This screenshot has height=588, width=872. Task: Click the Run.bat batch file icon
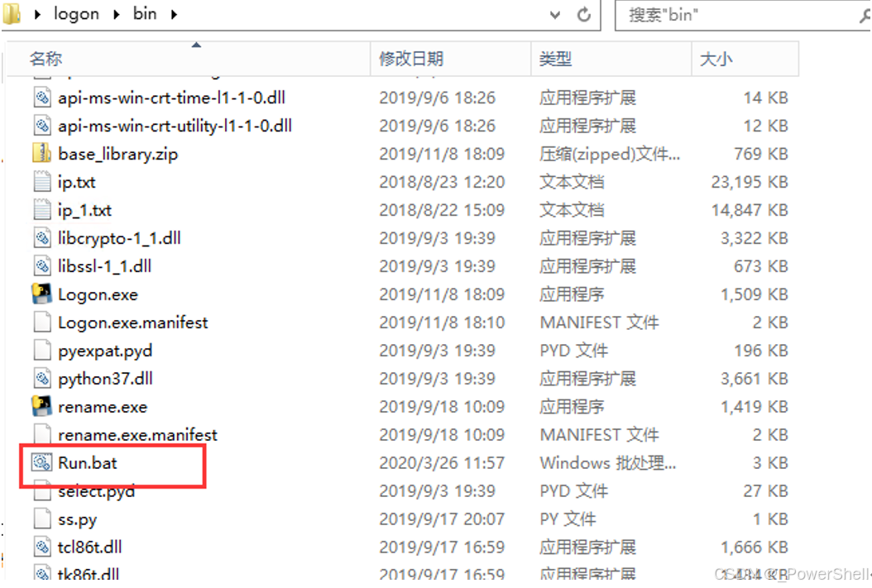(41, 462)
